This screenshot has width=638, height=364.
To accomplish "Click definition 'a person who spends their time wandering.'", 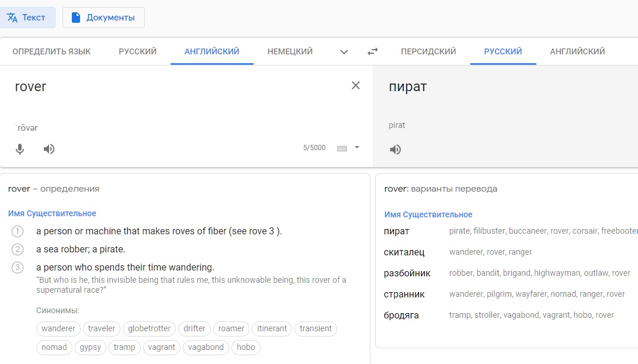I will click(x=125, y=267).
